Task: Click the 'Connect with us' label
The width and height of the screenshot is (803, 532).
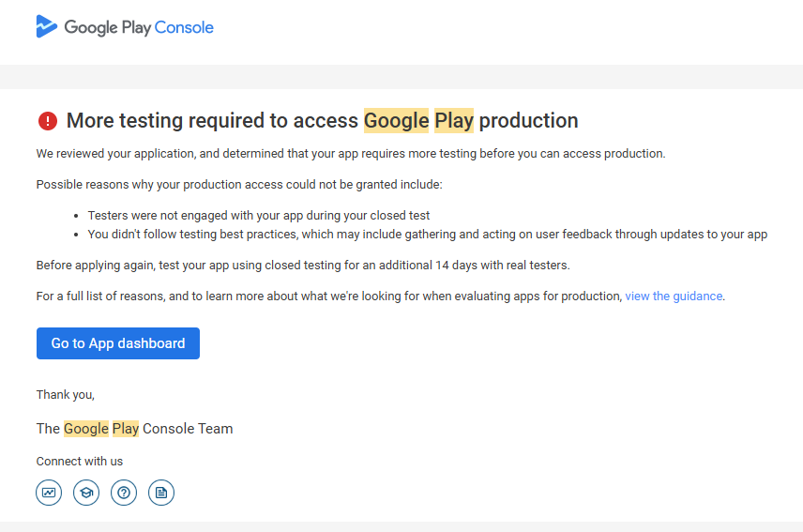Action: [x=80, y=462]
